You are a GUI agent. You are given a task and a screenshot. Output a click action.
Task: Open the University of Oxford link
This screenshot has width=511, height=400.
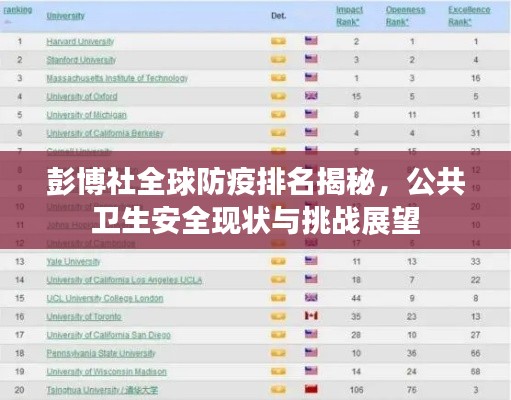click(82, 97)
